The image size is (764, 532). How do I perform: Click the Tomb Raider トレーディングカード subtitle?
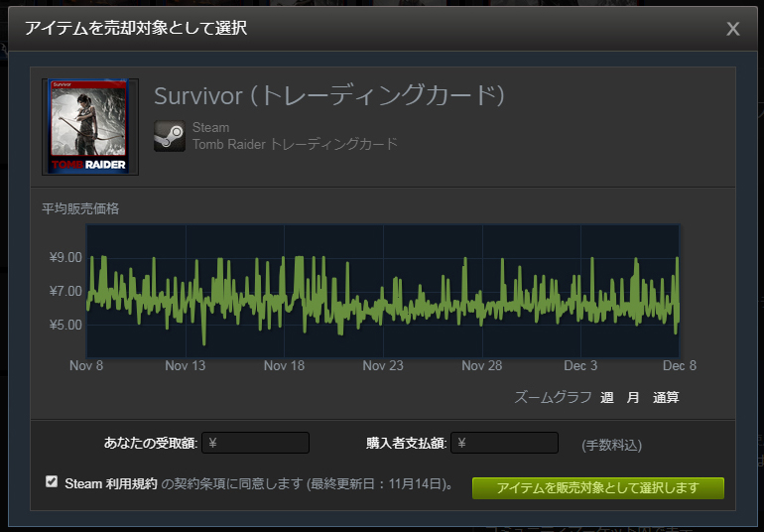click(x=296, y=144)
